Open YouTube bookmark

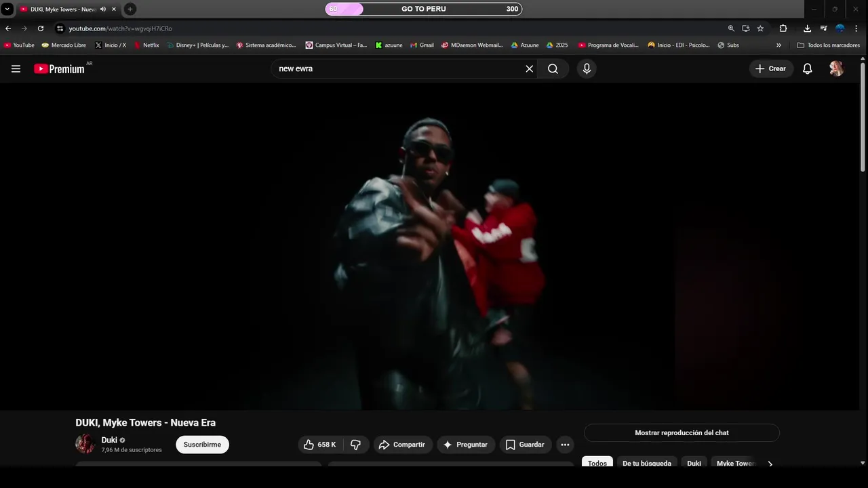(19, 45)
